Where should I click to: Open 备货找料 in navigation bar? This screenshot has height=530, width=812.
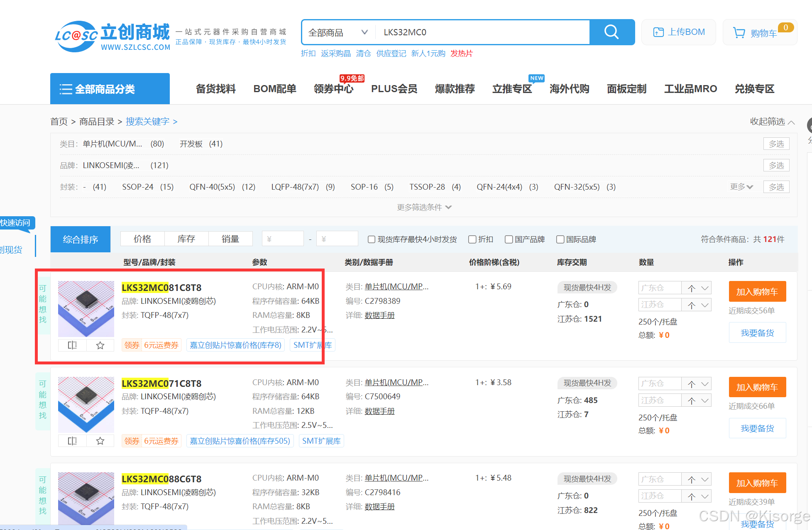(215, 89)
